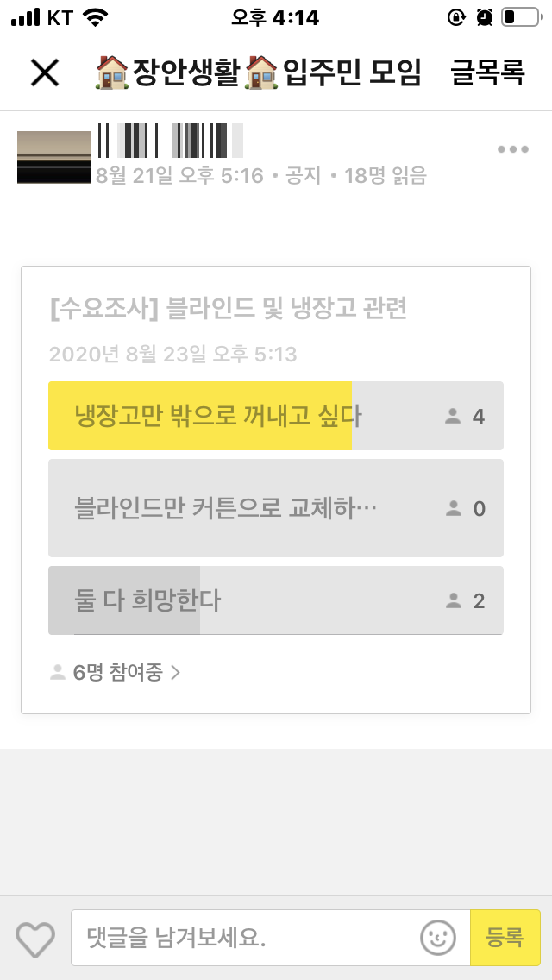Open the poll title 수요조사 블라인드 및 냉장고
This screenshot has width=552, height=980.
point(229,310)
